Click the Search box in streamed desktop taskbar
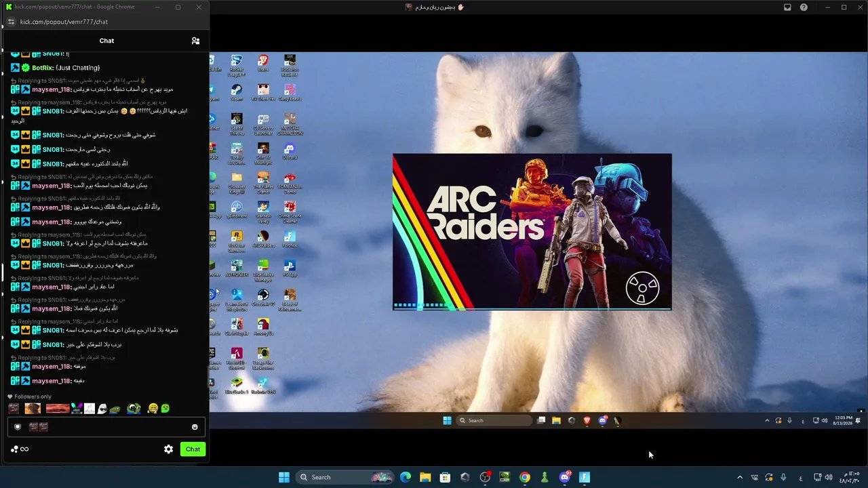The image size is (868, 488). (x=495, y=420)
